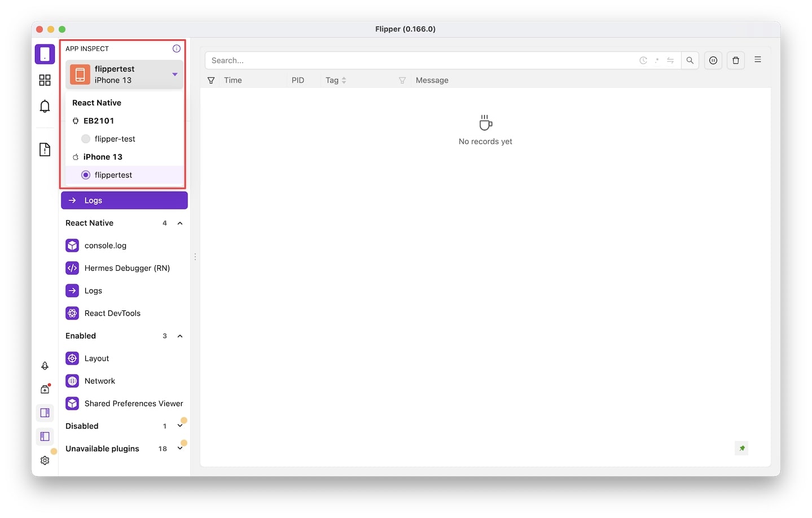Image resolution: width=812 pixels, height=518 pixels.
Task: Collapse the Enabled plugins section
Action: tap(180, 336)
